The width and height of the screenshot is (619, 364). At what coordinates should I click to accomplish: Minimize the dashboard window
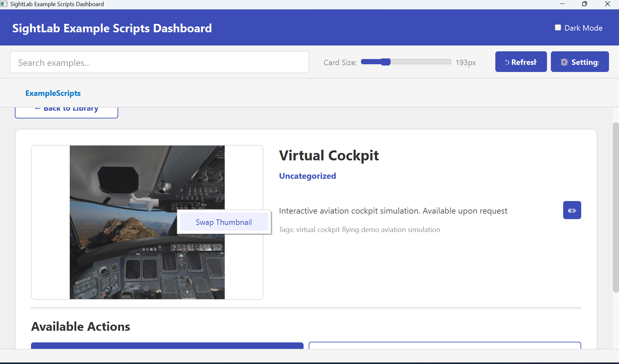click(562, 4)
